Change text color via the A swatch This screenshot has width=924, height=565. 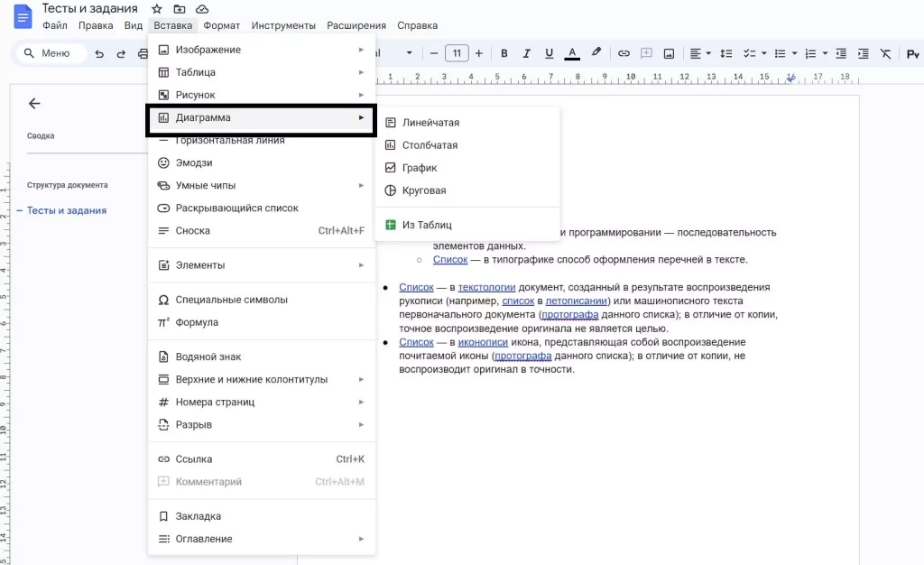[x=572, y=53]
